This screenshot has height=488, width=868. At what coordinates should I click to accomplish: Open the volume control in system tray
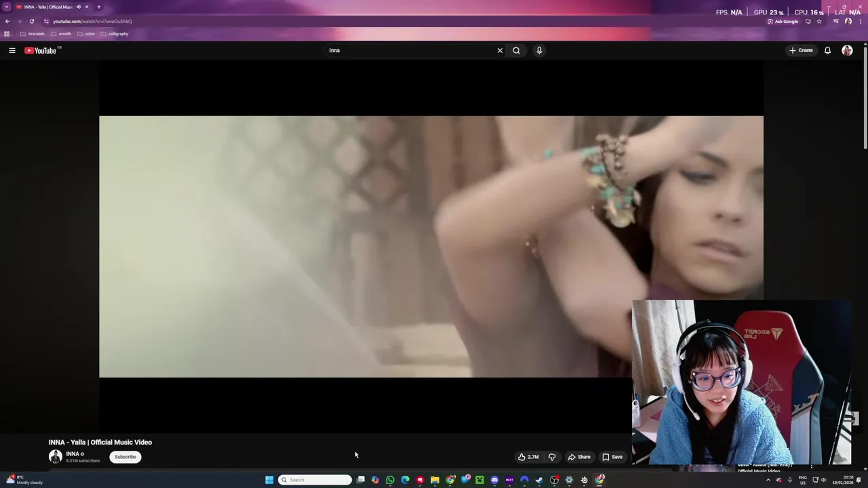823,480
